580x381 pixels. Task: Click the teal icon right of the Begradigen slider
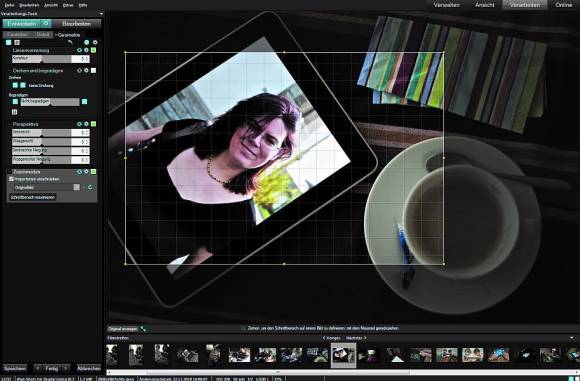click(x=84, y=101)
